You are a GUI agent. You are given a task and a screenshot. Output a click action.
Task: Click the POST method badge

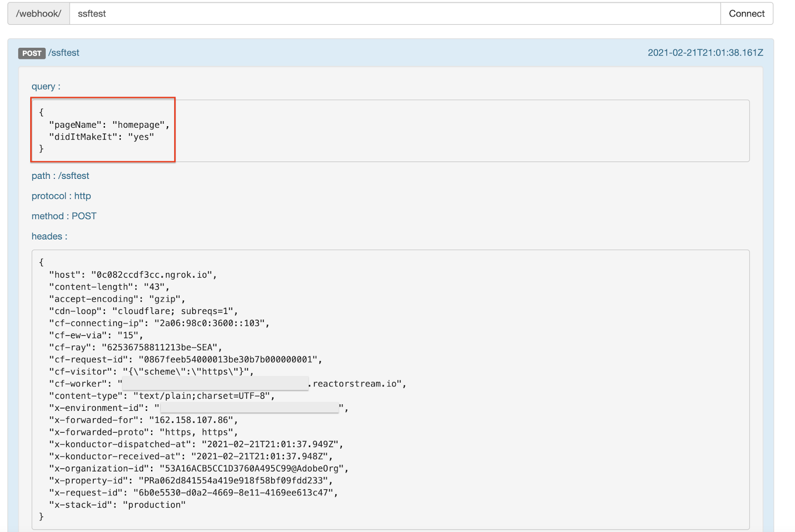click(x=32, y=53)
